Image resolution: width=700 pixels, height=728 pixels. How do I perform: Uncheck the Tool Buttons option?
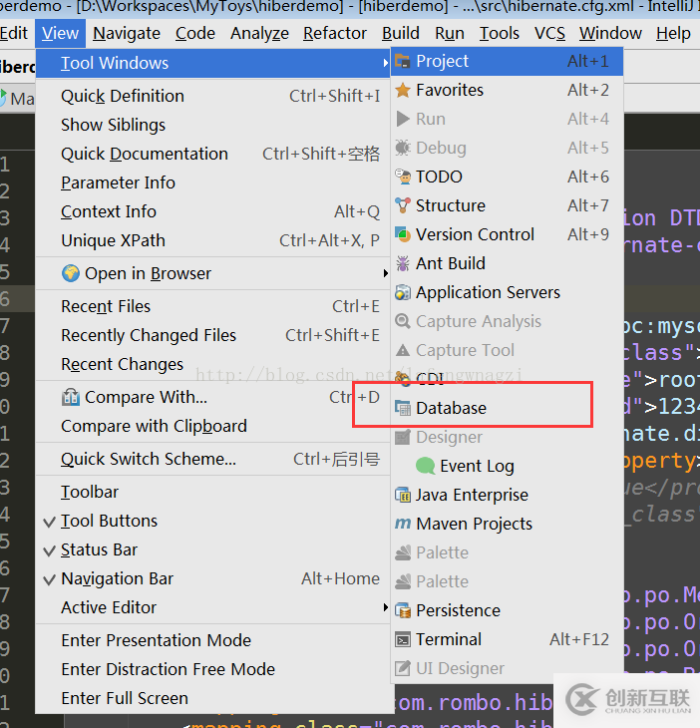(x=51, y=521)
